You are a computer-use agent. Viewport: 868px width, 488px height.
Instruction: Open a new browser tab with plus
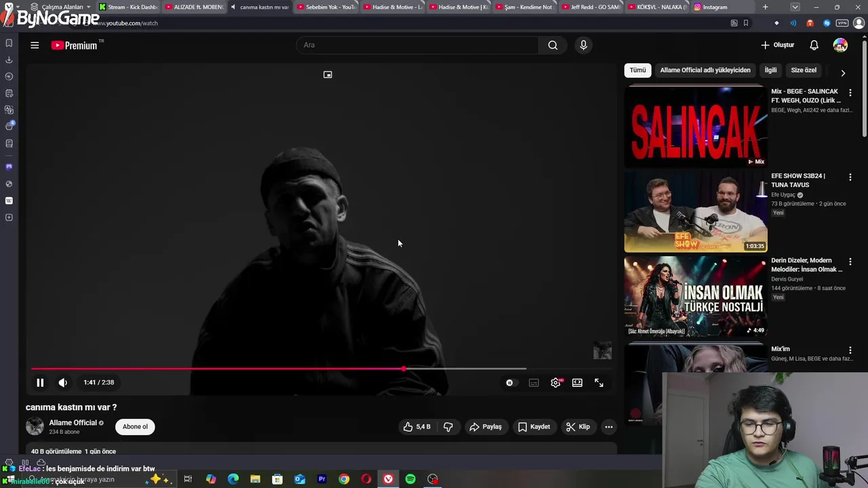pos(765,7)
